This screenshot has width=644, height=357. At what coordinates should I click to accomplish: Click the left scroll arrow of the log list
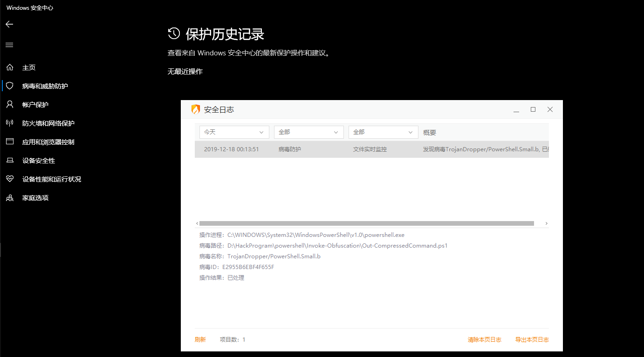[x=197, y=223]
